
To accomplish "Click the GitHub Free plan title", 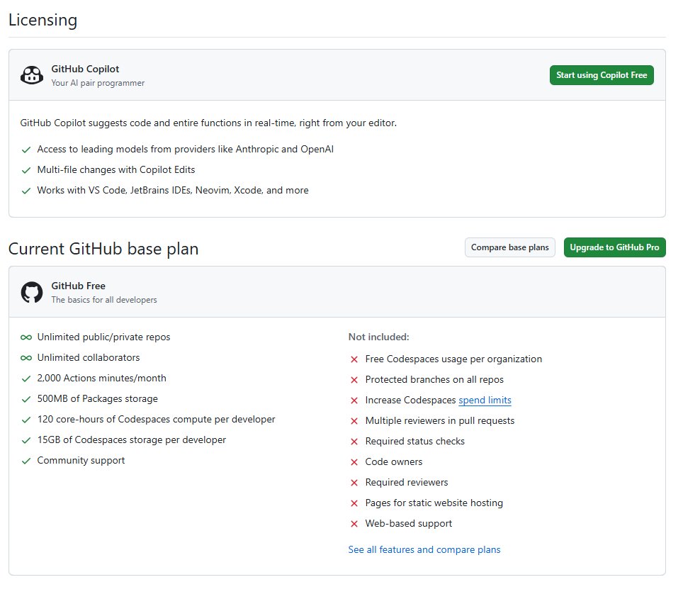I will (x=79, y=286).
